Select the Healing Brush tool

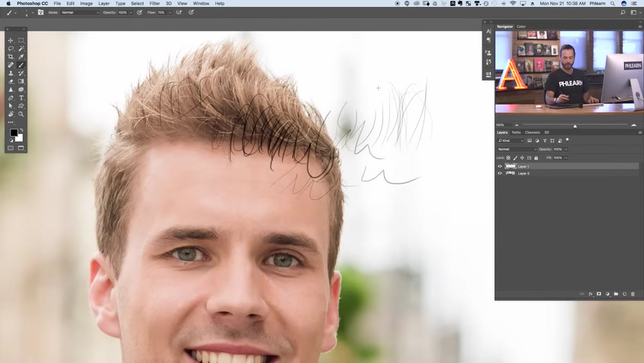coord(11,65)
